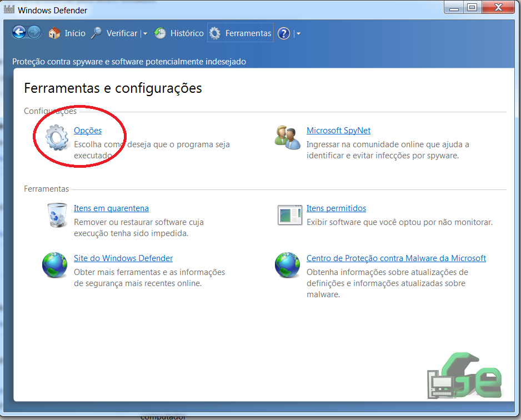Click the Ferramentas gear icon in toolbar

(215, 33)
